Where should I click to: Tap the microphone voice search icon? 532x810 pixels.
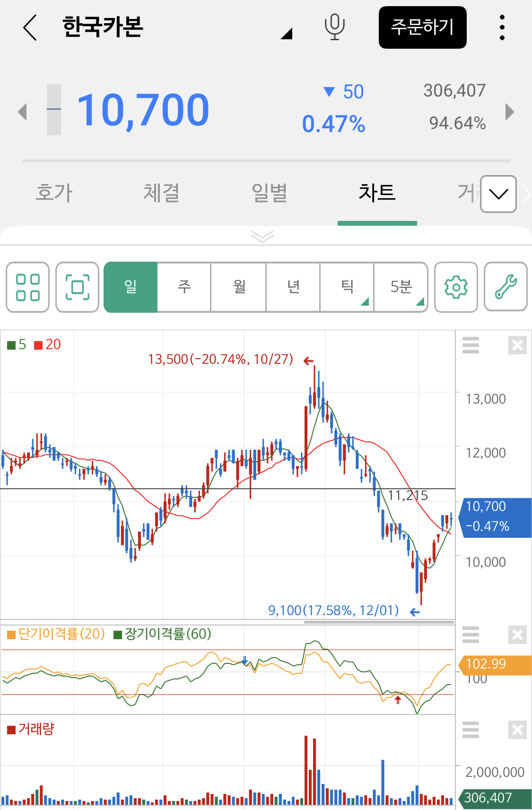[x=334, y=27]
